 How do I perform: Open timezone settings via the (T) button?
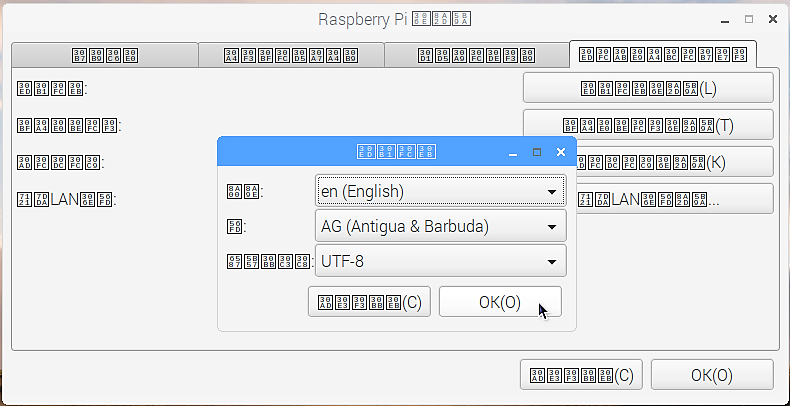point(648,124)
